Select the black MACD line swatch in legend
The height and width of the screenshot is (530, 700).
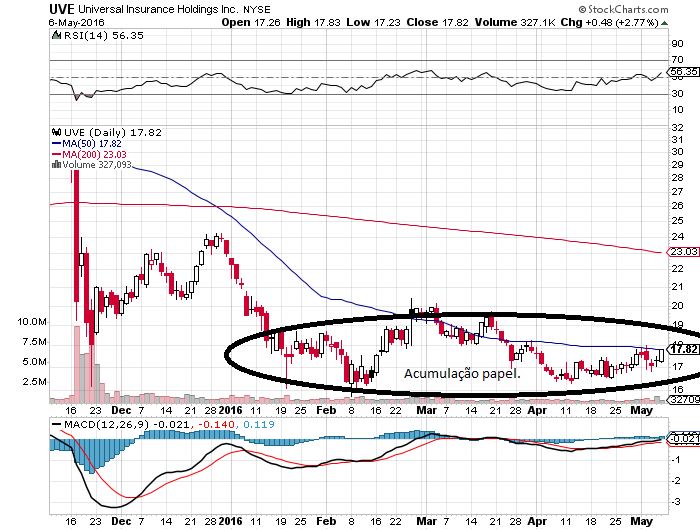pos(56,425)
